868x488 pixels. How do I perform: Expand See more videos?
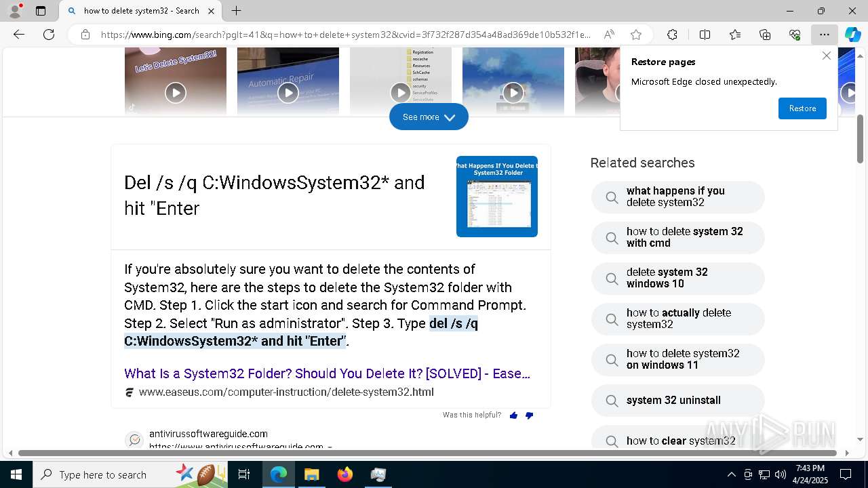tap(429, 117)
